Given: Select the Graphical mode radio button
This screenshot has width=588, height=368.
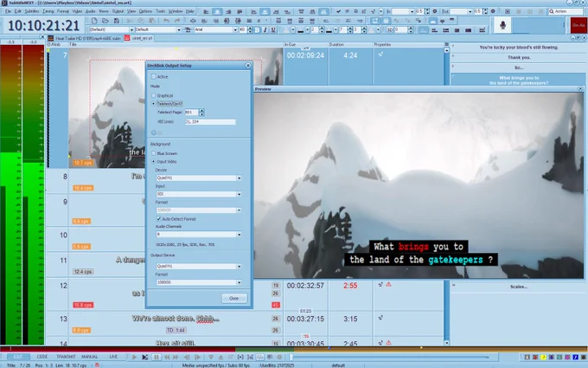Looking at the screenshot, I should (153, 95).
